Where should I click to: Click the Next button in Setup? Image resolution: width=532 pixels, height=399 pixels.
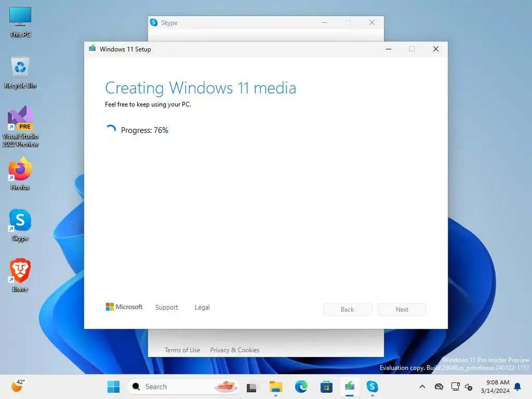click(x=402, y=310)
